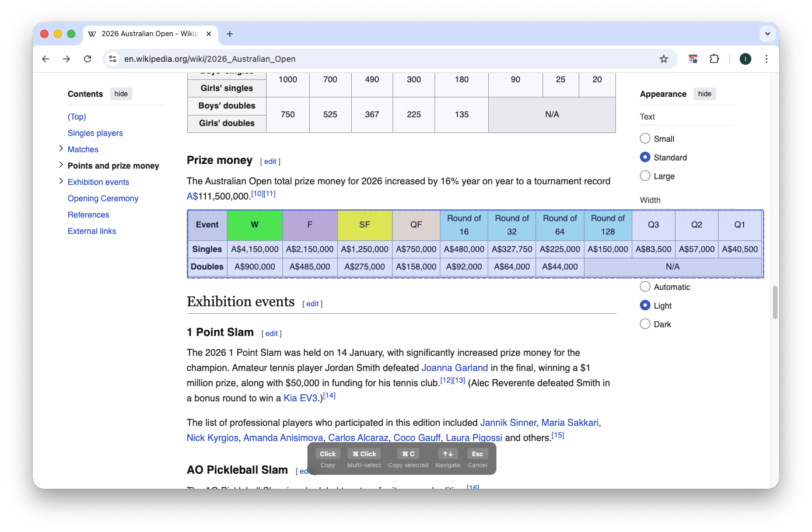Open a new browser tab
The height and width of the screenshot is (532, 812).
(230, 34)
